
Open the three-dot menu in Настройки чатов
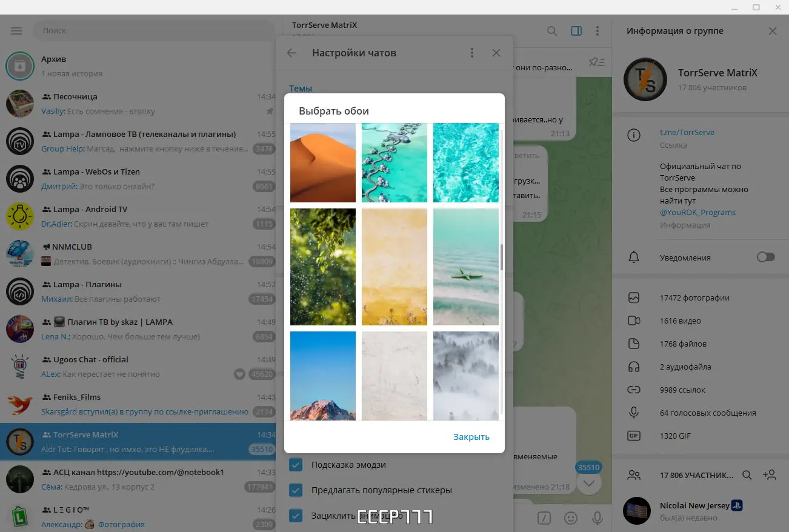(x=472, y=53)
